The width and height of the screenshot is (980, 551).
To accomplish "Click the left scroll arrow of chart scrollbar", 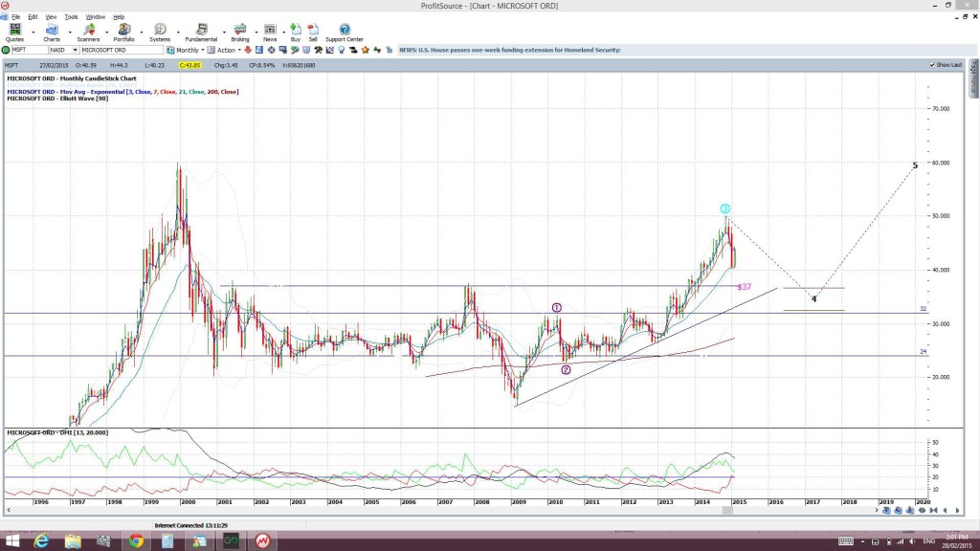I will [x=8, y=511].
